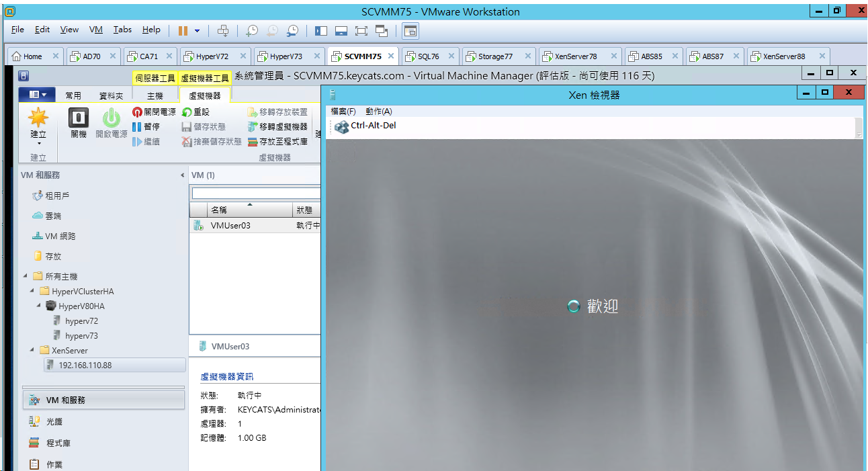Open the VM menu in VMware Workstation

click(x=96, y=30)
